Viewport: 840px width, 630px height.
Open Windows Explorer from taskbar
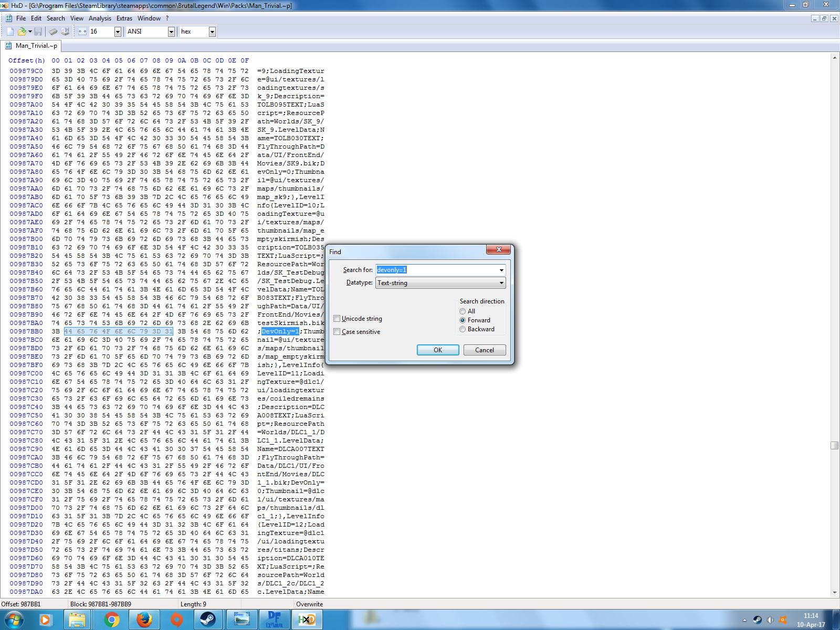point(78,620)
